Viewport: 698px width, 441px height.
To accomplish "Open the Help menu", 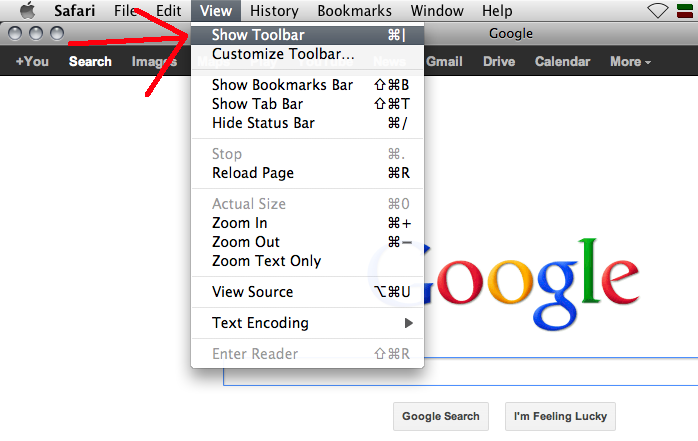I will [497, 11].
